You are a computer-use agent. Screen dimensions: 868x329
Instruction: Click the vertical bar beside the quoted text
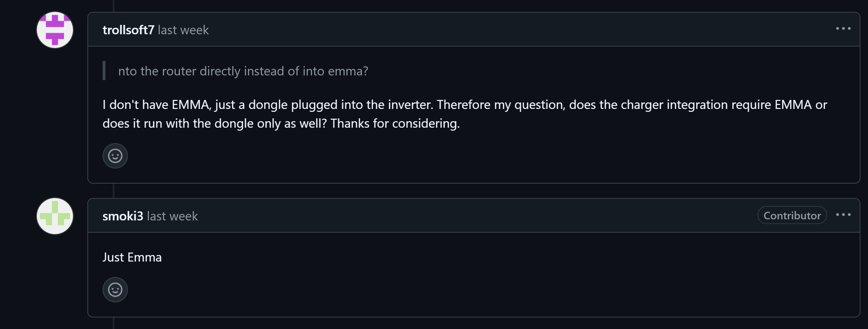click(x=104, y=71)
